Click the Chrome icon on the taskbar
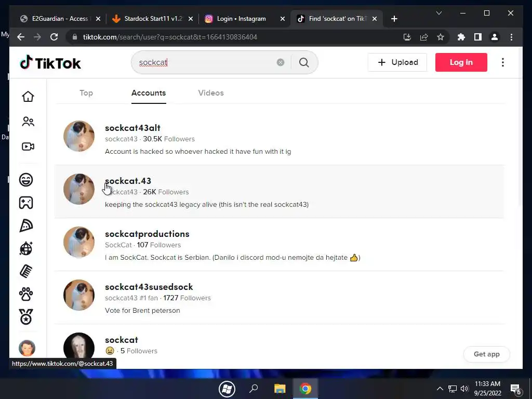Image resolution: width=532 pixels, height=399 pixels. click(x=305, y=389)
